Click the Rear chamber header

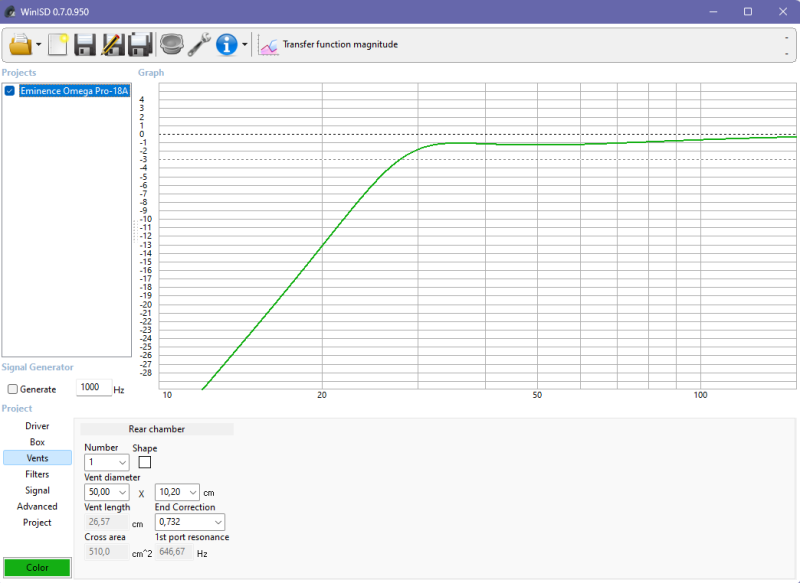tap(157, 429)
